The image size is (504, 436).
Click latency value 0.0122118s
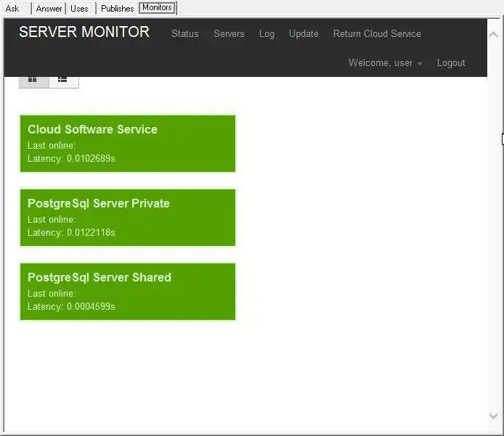click(91, 232)
